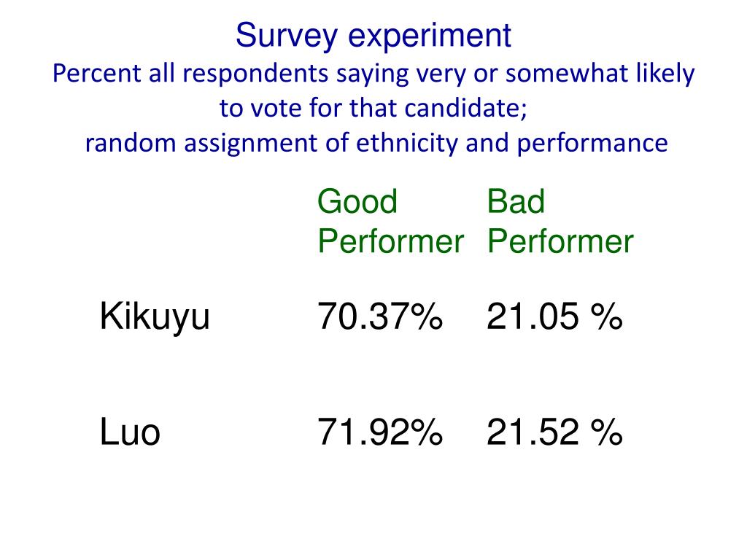
Task: Click the 'to vote for that candidate;' line
Action: pos(373,108)
